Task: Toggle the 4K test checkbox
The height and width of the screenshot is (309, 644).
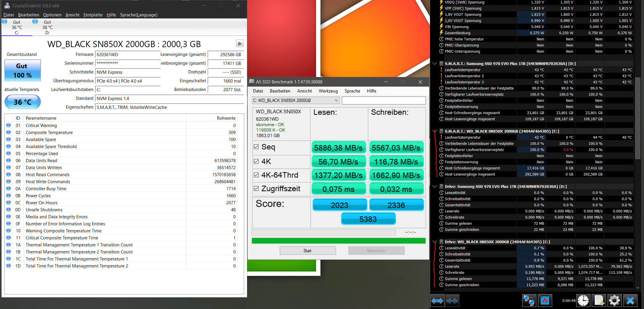Action: pyautogui.click(x=256, y=161)
